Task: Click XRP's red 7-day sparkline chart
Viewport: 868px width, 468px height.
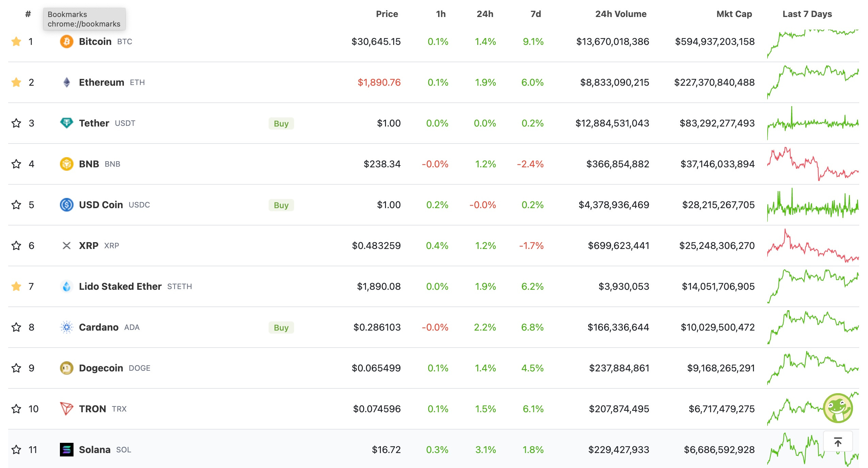Action: point(813,246)
